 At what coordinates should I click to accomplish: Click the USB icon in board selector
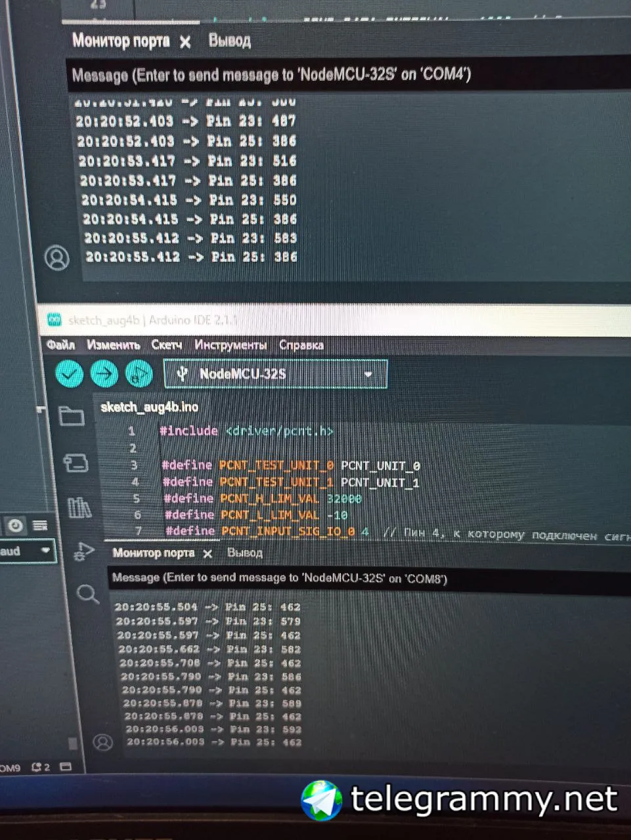pyautogui.click(x=182, y=374)
